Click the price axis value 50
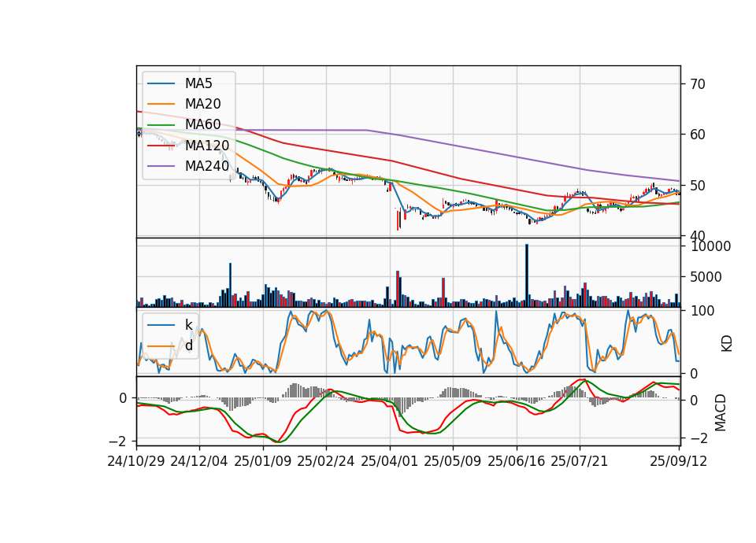This screenshot has width=756, height=543. coord(698,186)
